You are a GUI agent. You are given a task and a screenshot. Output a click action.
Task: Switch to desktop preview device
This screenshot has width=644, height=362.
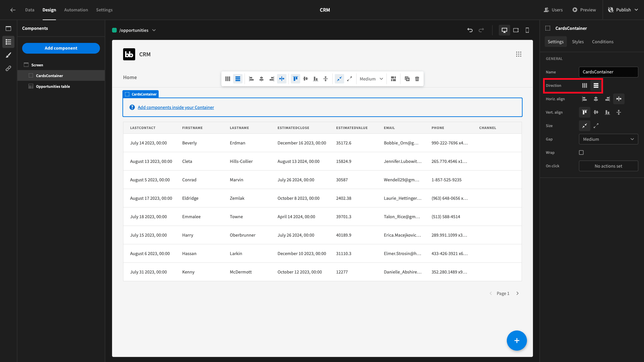tap(504, 30)
